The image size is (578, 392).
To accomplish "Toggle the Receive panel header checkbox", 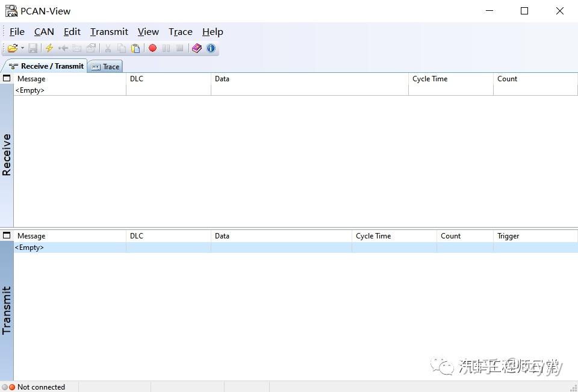I will [x=7, y=78].
